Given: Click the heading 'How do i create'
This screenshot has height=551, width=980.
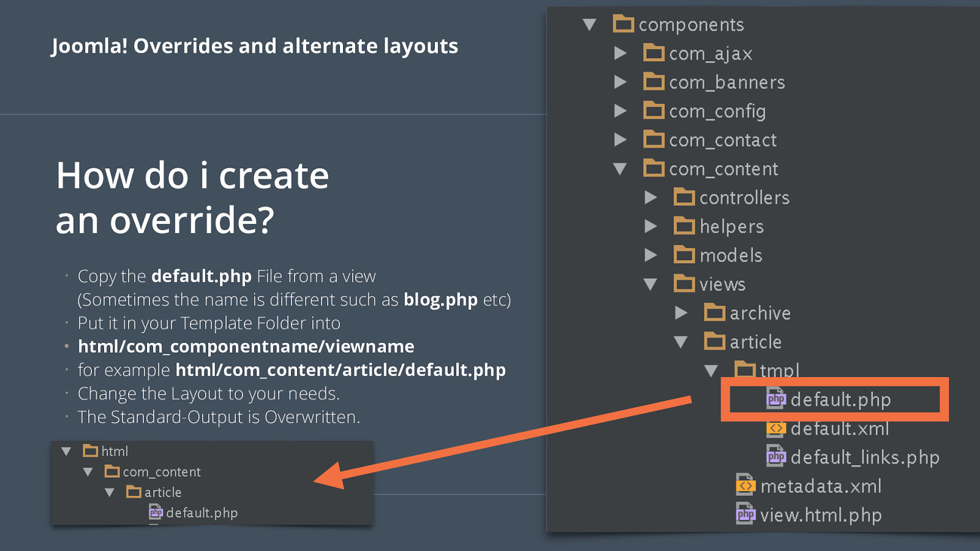Looking at the screenshot, I should (x=192, y=175).
